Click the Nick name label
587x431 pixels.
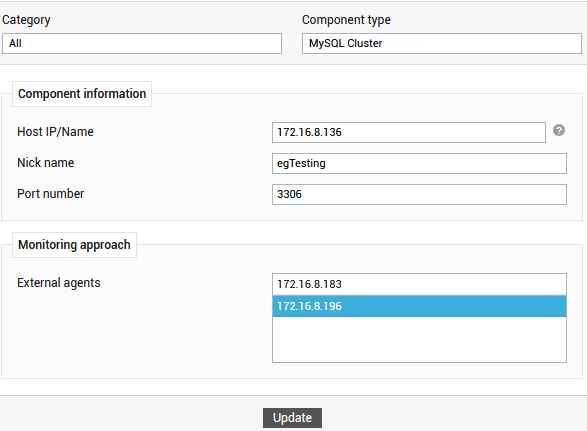(46, 163)
